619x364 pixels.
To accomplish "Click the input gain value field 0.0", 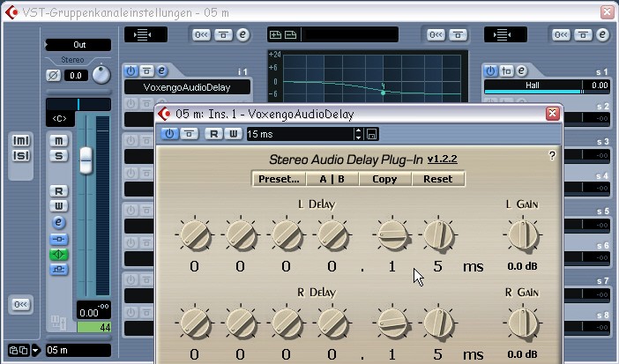I will [x=76, y=76].
